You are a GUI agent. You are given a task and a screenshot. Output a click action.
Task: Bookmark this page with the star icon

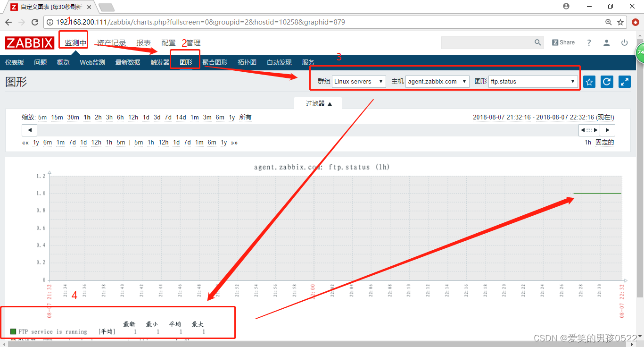pos(620,22)
